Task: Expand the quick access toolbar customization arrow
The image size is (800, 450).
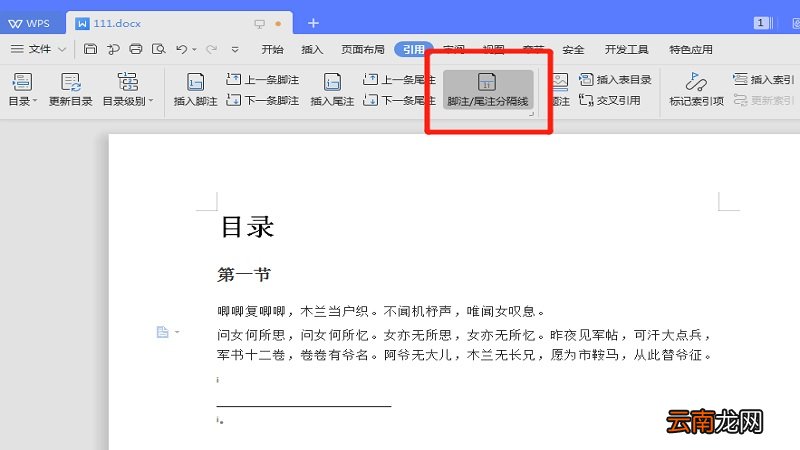Action: tap(235, 49)
